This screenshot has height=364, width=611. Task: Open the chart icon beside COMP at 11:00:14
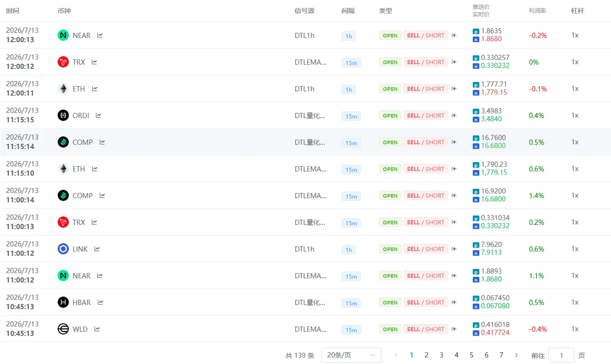102,195
